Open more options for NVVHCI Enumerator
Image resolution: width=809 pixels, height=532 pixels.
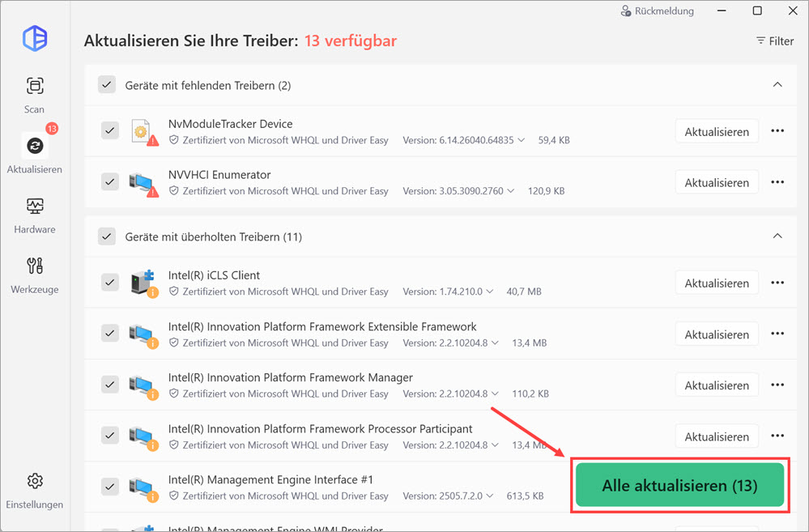point(777,182)
